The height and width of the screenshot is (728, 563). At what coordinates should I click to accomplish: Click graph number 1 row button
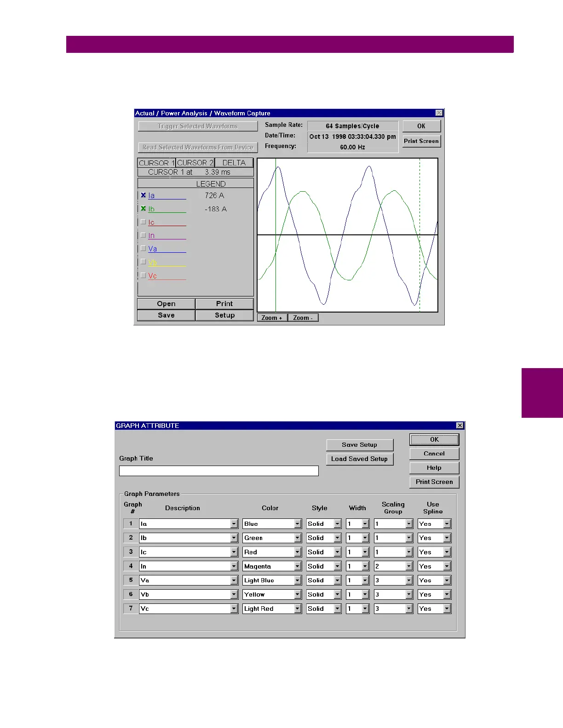coord(131,523)
